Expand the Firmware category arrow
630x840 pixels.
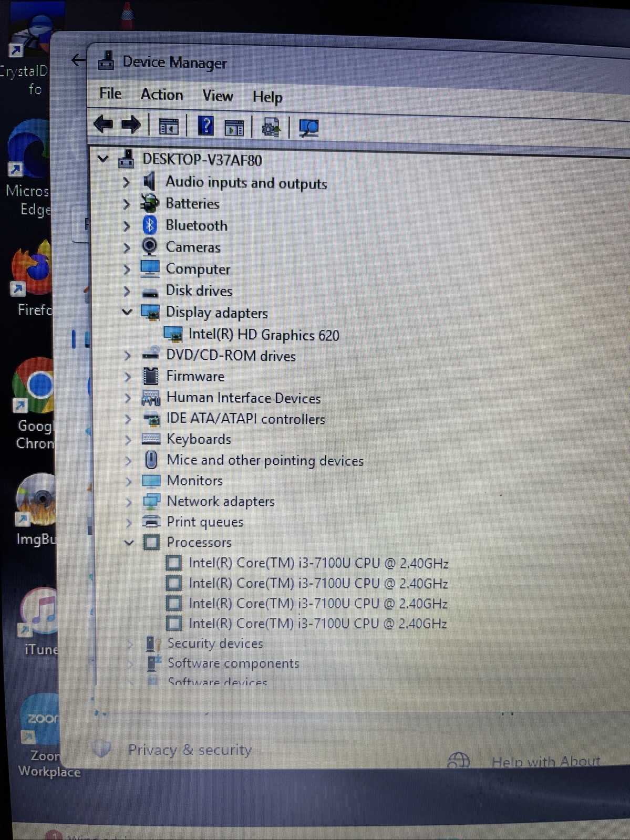pyautogui.click(x=128, y=377)
